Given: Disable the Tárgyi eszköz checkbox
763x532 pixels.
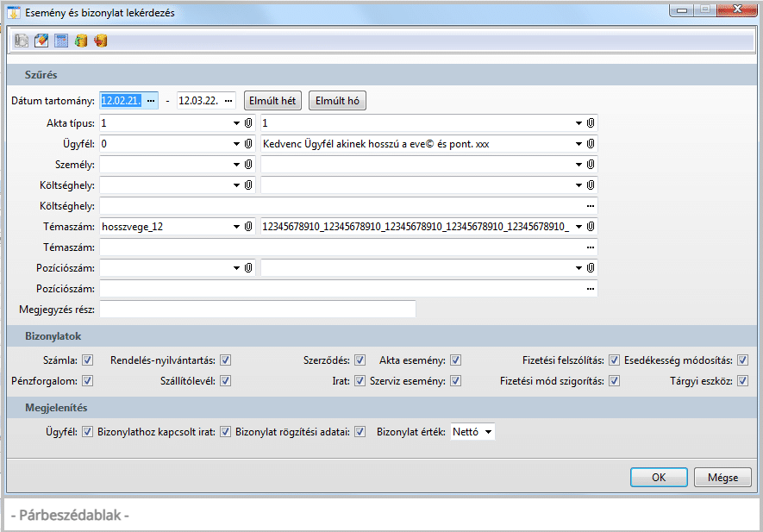Looking at the screenshot, I should click(x=742, y=381).
